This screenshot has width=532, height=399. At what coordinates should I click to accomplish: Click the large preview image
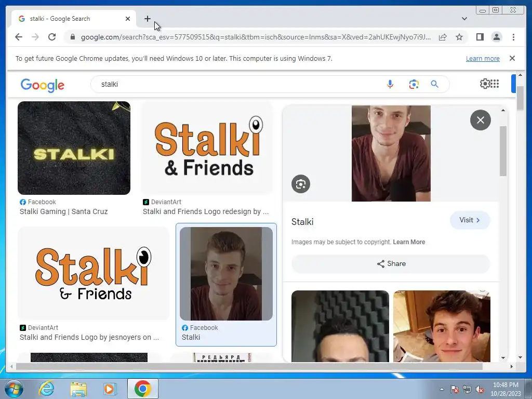[391, 153]
